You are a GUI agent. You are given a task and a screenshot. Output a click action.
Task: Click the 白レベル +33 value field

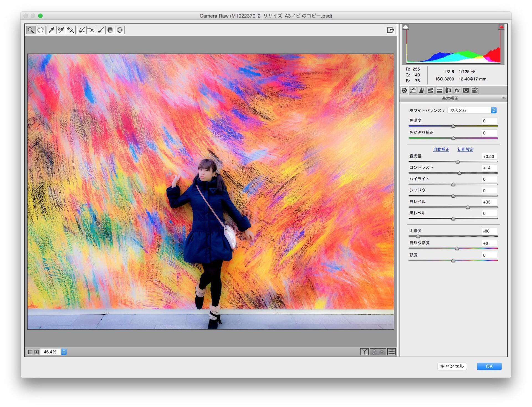click(489, 202)
